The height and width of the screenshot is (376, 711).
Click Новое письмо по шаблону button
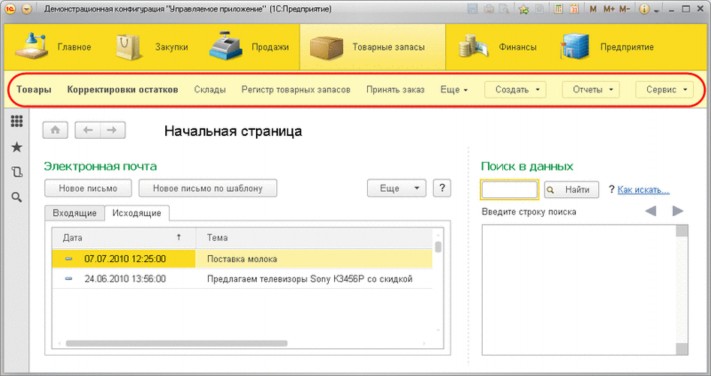(208, 188)
